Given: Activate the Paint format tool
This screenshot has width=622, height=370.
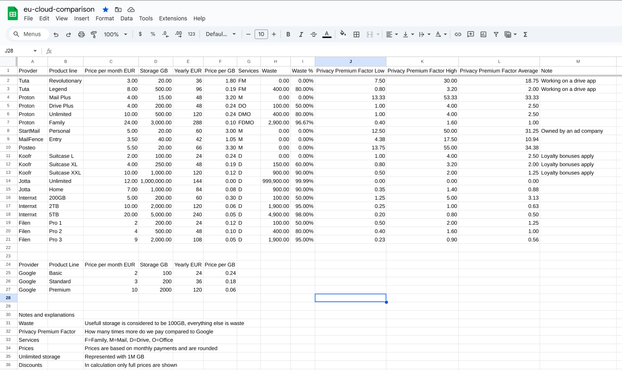Looking at the screenshot, I should tap(94, 35).
